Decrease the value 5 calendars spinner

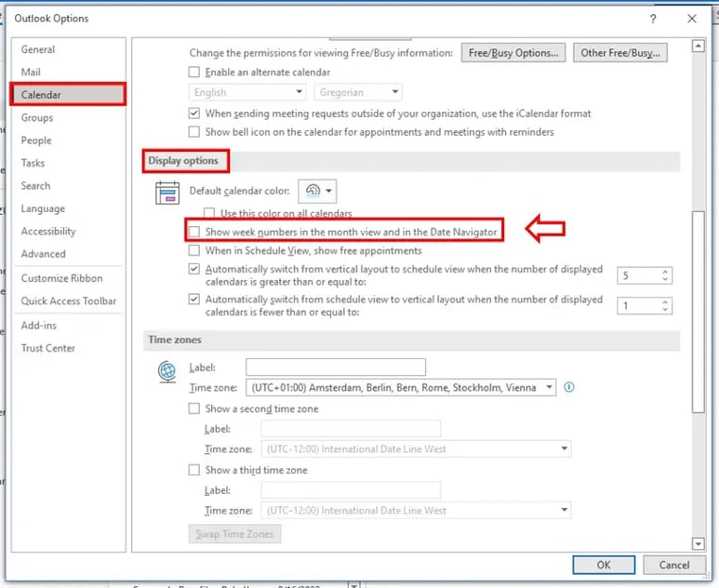665,279
